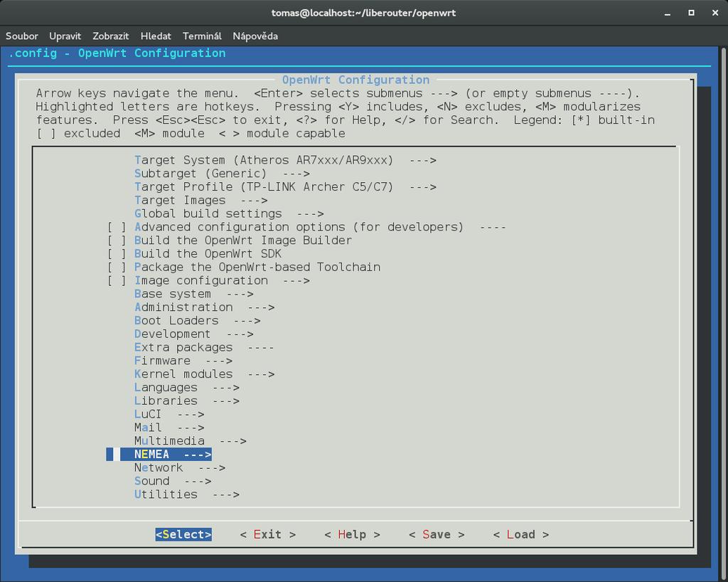The image size is (728, 582).
Task: Select the Network entry
Action: [180, 467]
